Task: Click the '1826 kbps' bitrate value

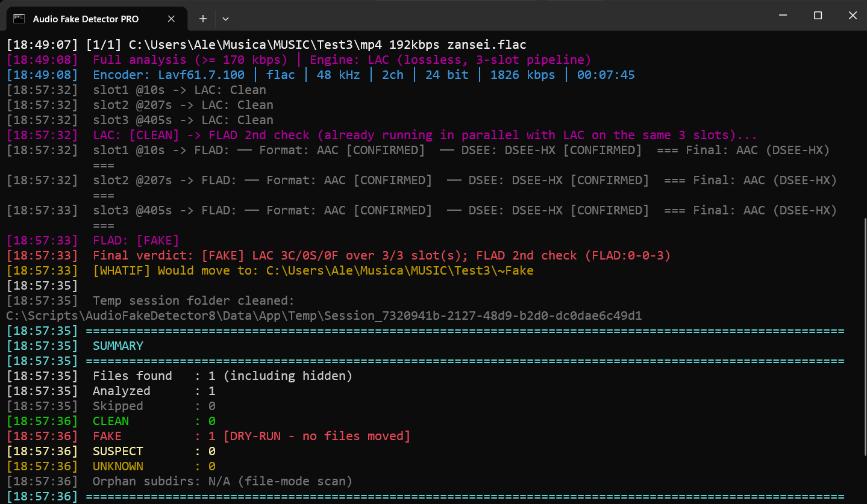Action: click(522, 75)
